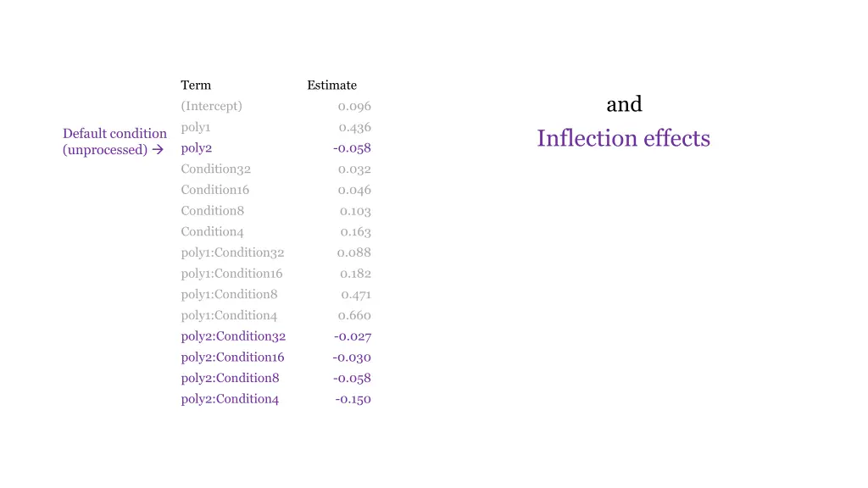Click the 'Default condition (unprocessed)' annotation
The image size is (868, 488).
coord(114,141)
